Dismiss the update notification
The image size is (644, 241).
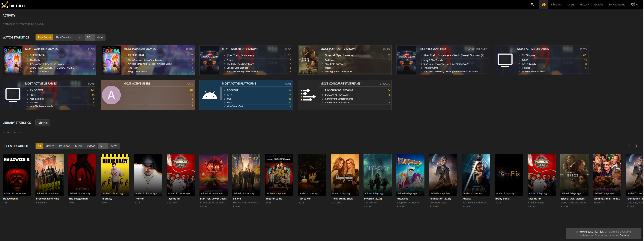tap(624, 236)
